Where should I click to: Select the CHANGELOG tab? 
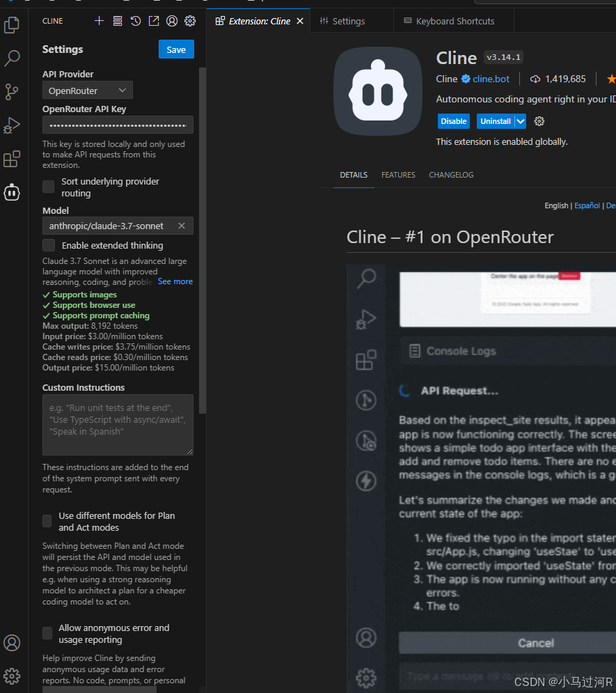tap(451, 175)
